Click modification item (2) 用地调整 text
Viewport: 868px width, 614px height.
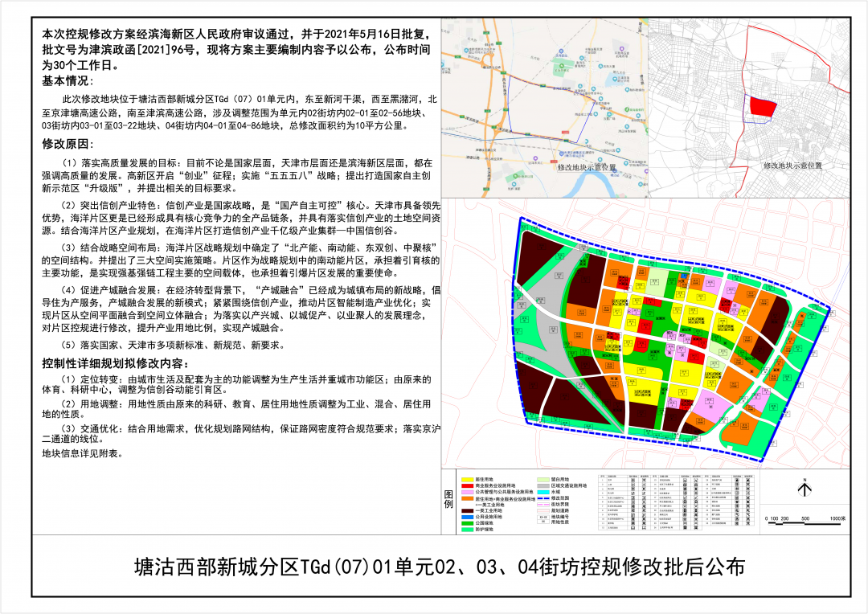pos(237,408)
